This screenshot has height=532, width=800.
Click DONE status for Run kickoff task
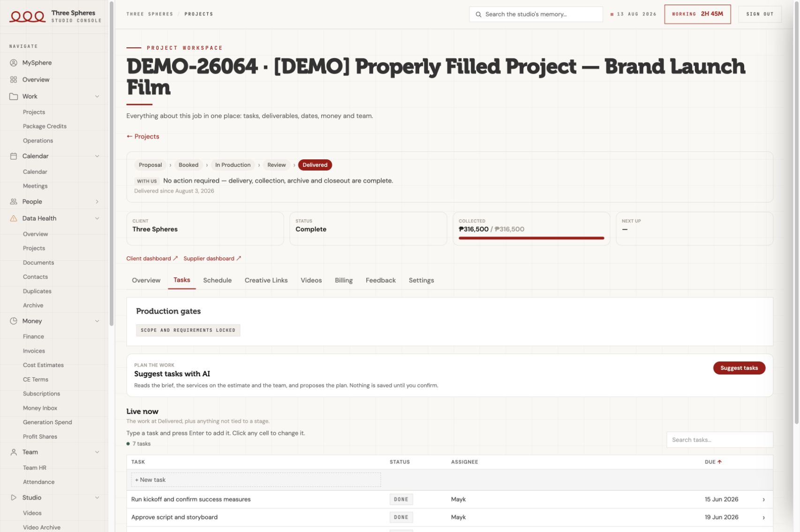401,500
